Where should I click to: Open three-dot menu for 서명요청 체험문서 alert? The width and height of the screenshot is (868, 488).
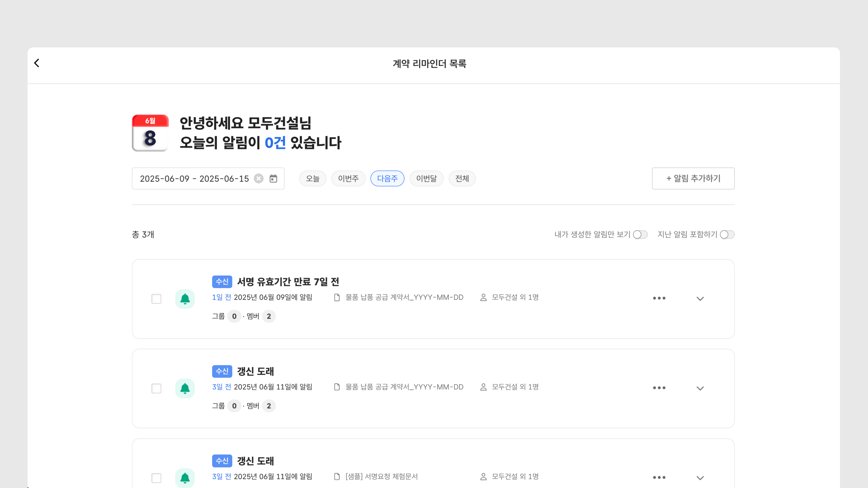tap(659, 478)
